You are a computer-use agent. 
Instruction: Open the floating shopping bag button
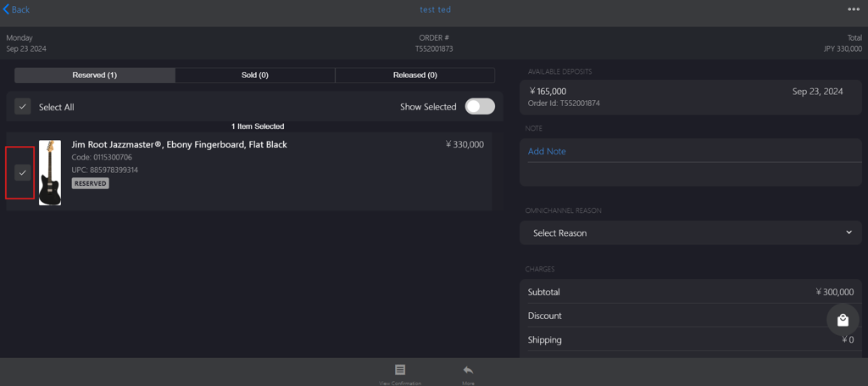point(843,320)
